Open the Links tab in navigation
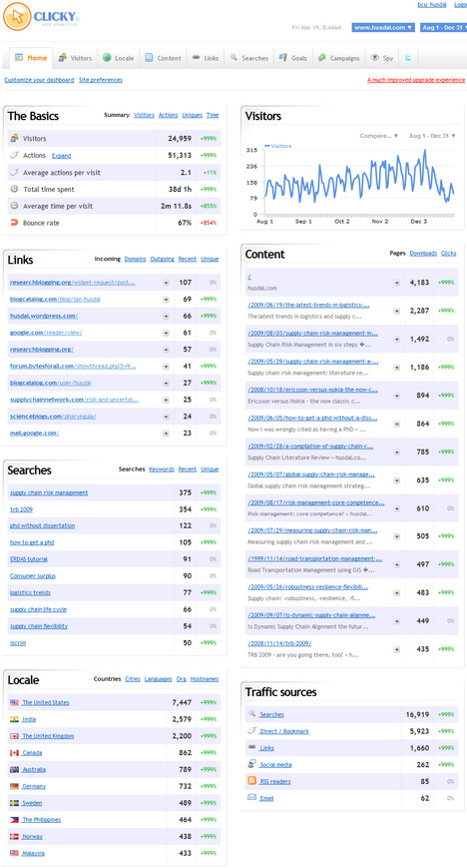The width and height of the screenshot is (467, 868). click(206, 58)
